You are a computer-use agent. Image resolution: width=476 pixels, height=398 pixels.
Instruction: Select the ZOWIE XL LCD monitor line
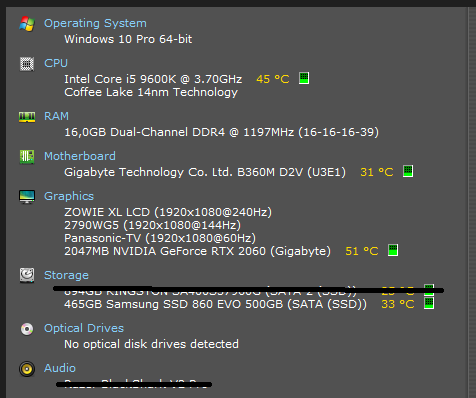[168, 212]
